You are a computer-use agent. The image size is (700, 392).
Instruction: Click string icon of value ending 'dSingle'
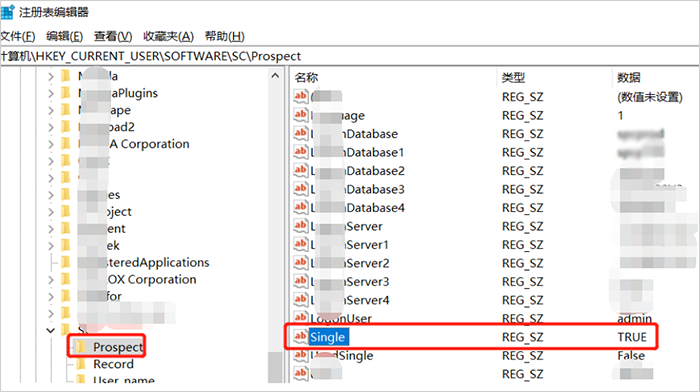pyautogui.click(x=300, y=355)
